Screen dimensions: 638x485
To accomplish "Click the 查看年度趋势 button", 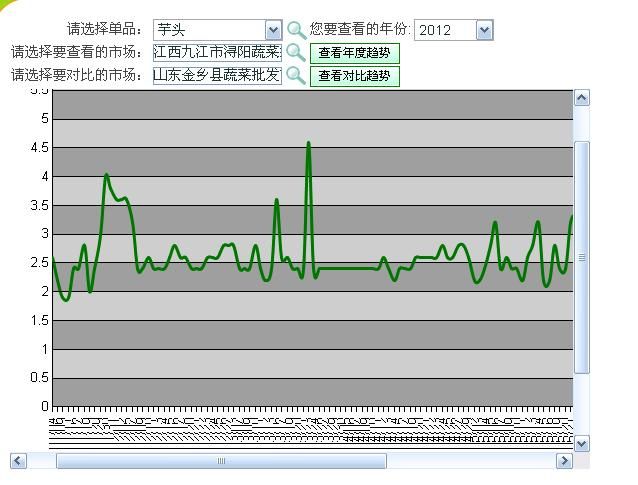I will pyautogui.click(x=354, y=53).
